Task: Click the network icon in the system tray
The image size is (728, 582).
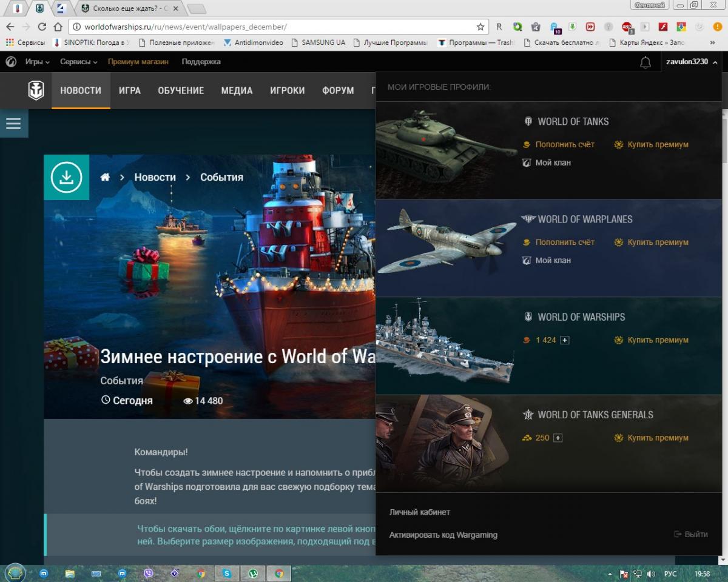Action: tap(638, 574)
